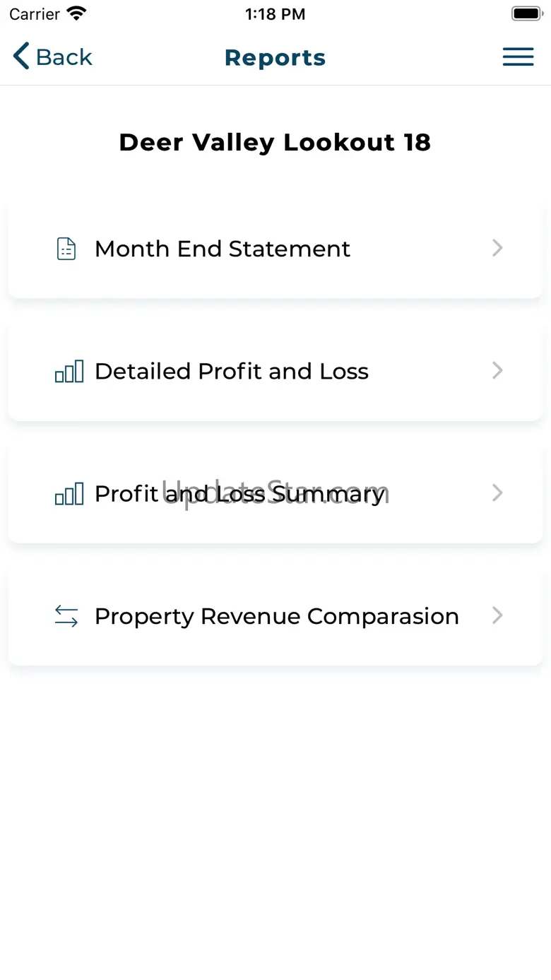The height and width of the screenshot is (980, 551).
Task: Tap the Reports title in header
Action: 275,57
